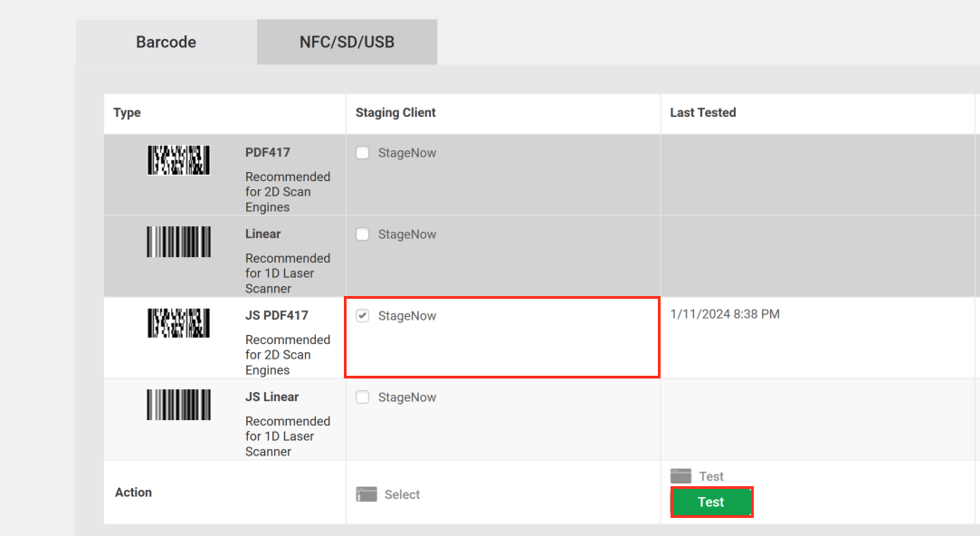Click the SD card icon beside Select
This screenshot has width=980, height=536.
[366, 494]
